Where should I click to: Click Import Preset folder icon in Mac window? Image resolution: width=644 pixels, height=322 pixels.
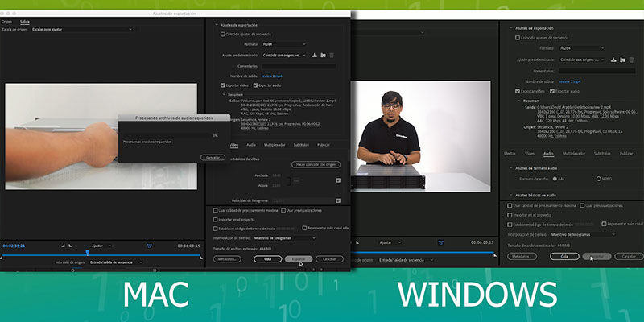click(x=324, y=55)
